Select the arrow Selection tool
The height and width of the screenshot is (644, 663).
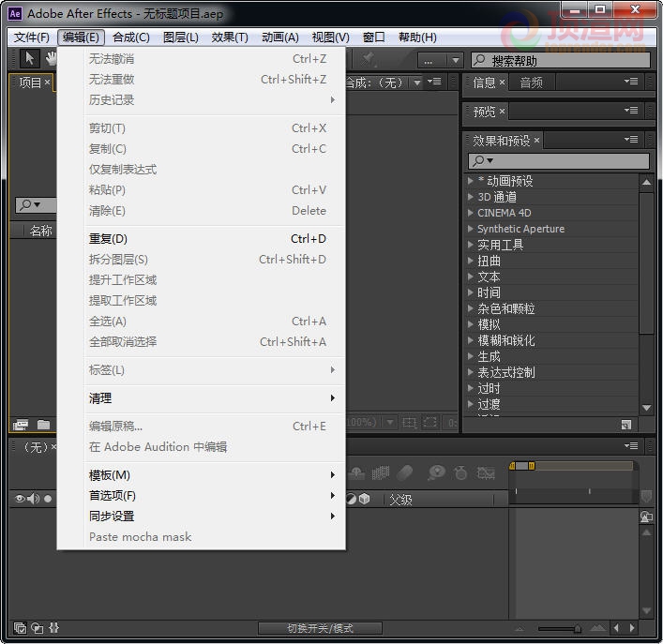(x=29, y=59)
